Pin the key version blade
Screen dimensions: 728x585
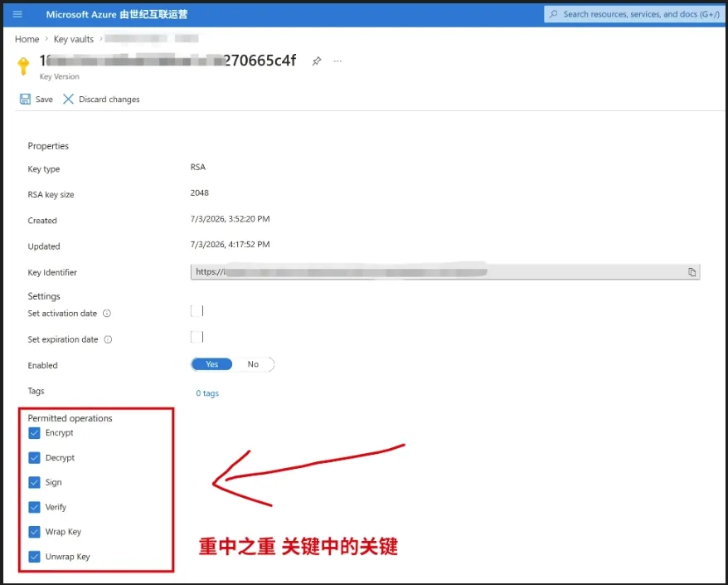coord(317,61)
